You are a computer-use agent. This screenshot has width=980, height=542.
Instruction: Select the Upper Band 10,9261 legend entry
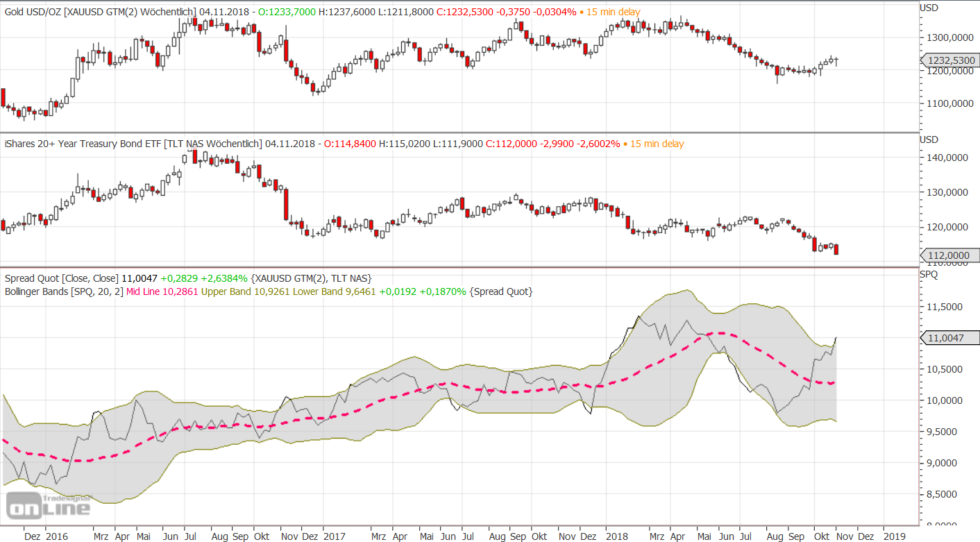(x=246, y=291)
